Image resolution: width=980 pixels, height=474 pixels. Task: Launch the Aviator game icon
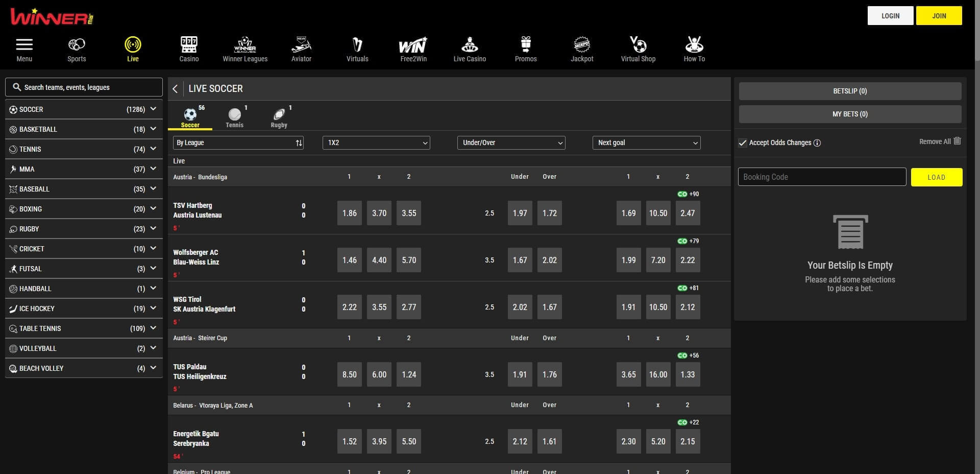click(x=301, y=44)
